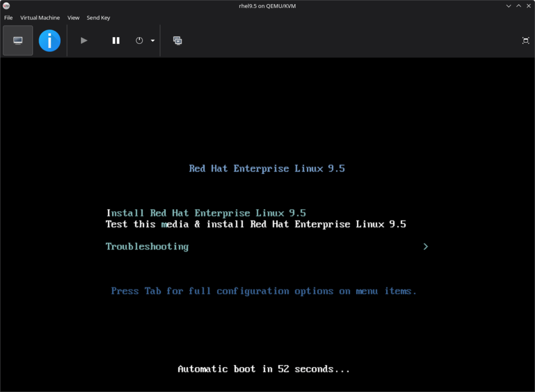Click the 'Red Hat Enterprise Linux 9.5' heading
535x392 pixels.
point(267,169)
